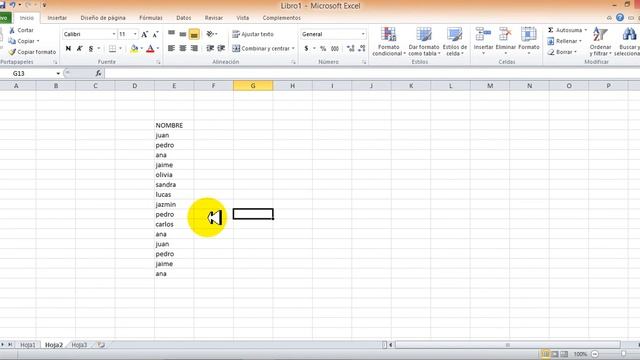The width and height of the screenshot is (640, 360).
Task: Apply thousands separator style
Action: 335,49
